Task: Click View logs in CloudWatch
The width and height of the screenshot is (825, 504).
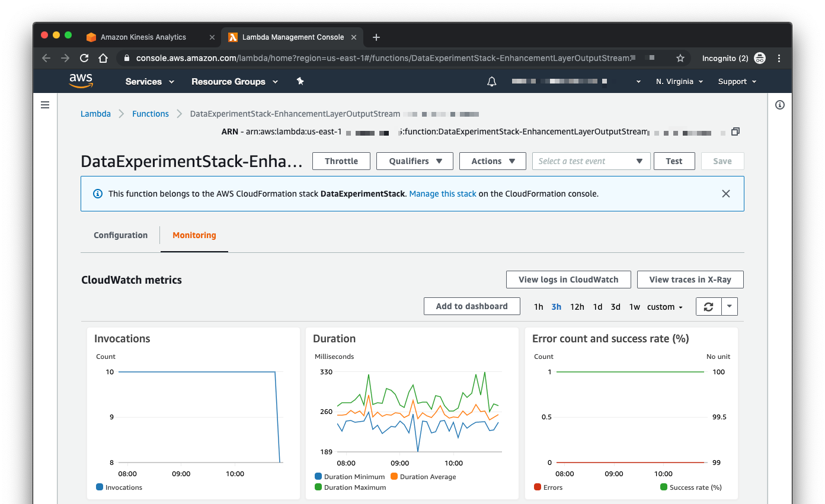Action: [x=568, y=280]
